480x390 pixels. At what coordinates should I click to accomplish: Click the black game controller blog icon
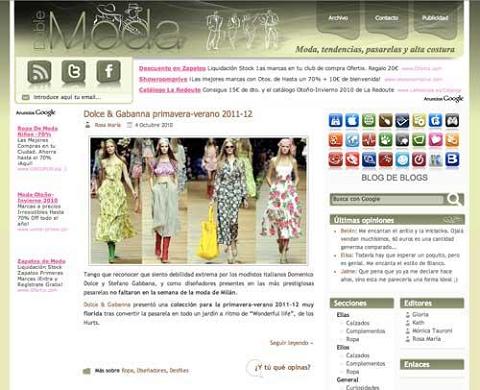452,120
